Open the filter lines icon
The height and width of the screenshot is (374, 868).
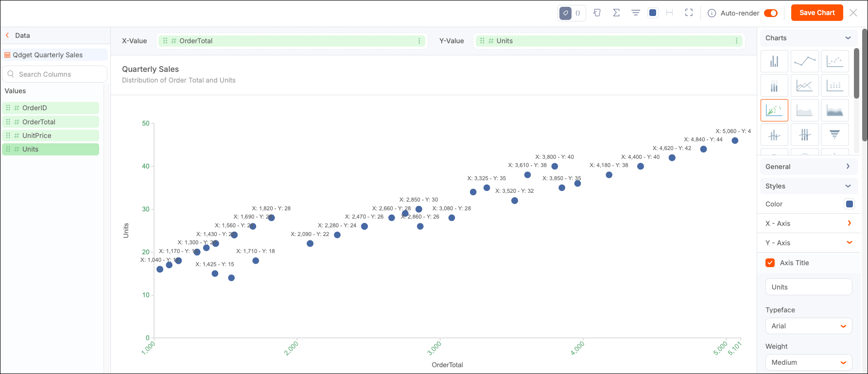tap(635, 13)
